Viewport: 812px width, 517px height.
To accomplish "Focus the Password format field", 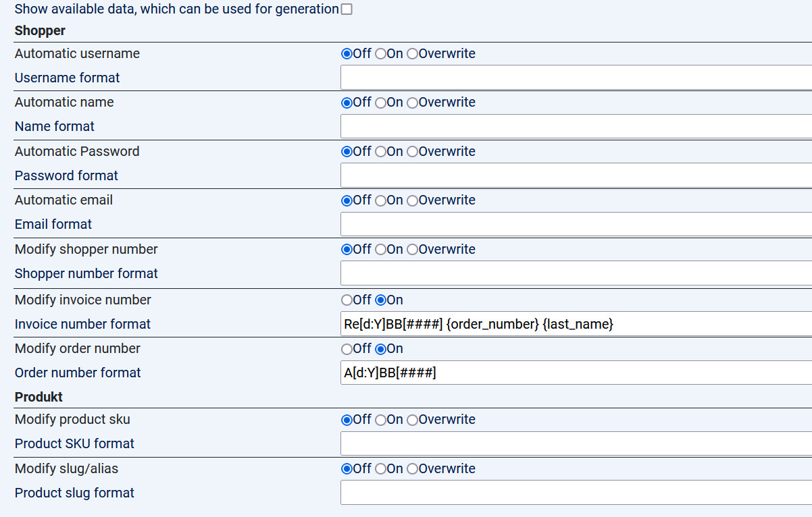I will [x=576, y=175].
